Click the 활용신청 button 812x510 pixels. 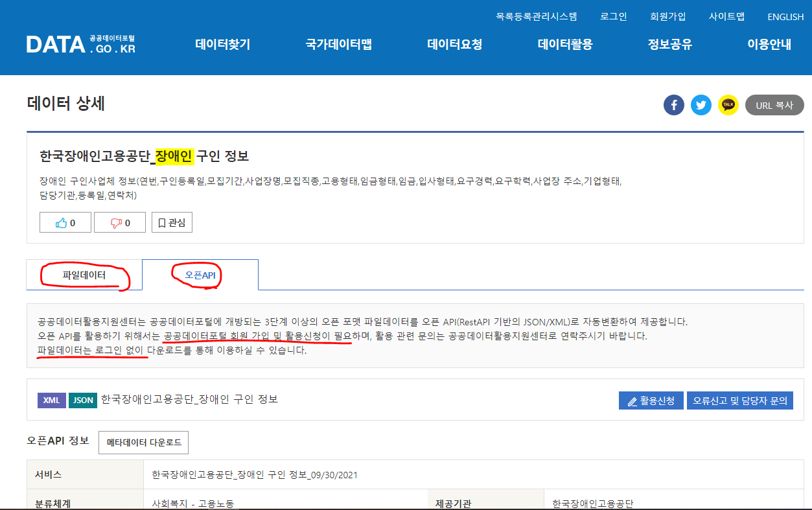point(651,400)
